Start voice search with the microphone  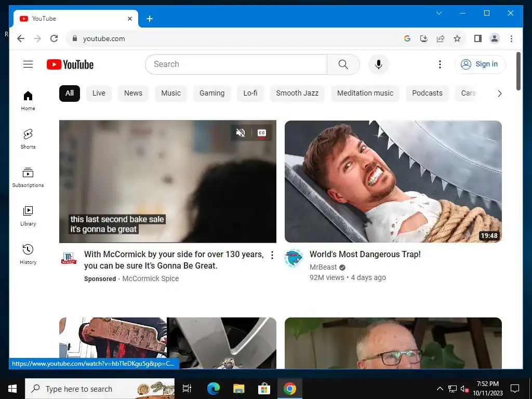(379, 64)
